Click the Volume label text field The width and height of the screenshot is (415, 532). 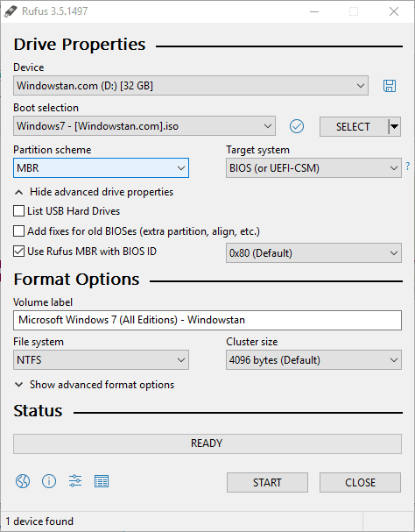(207, 320)
